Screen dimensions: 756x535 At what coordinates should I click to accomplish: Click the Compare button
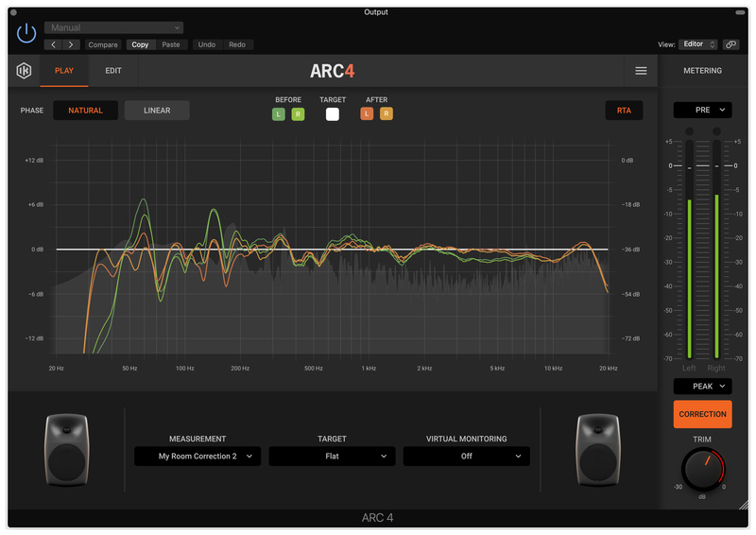point(103,44)
